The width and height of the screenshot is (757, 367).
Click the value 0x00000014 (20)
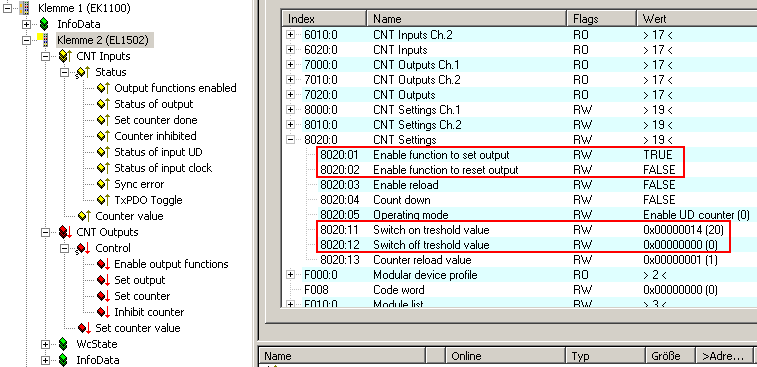(683, 230)
